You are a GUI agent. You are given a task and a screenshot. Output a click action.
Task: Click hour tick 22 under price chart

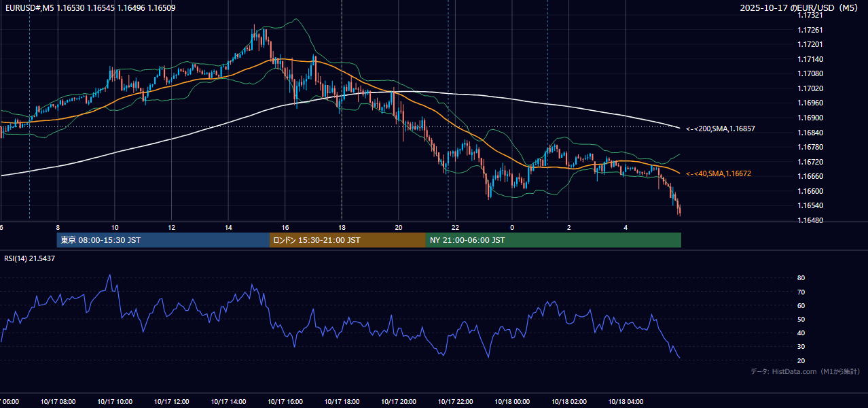(455, 228)
